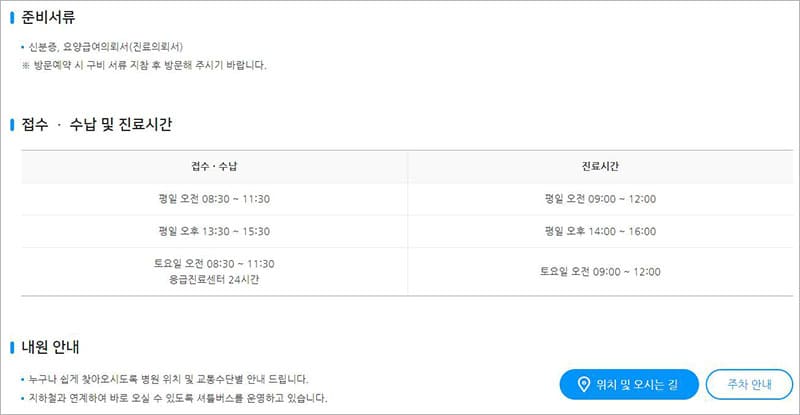Image resolution: width=800 pixels, height=415 pixels.
Task: Click the 접수·수납 column header
Action: click(x=214, y=167)
